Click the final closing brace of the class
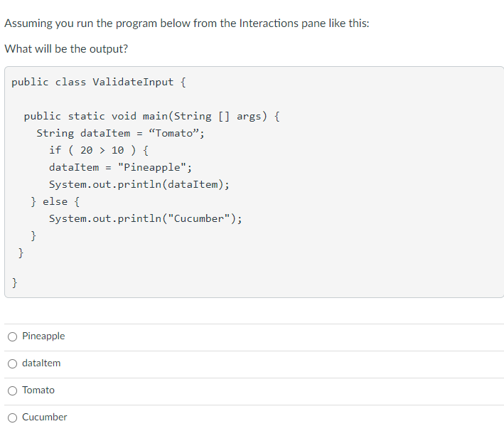 (14, 283)
